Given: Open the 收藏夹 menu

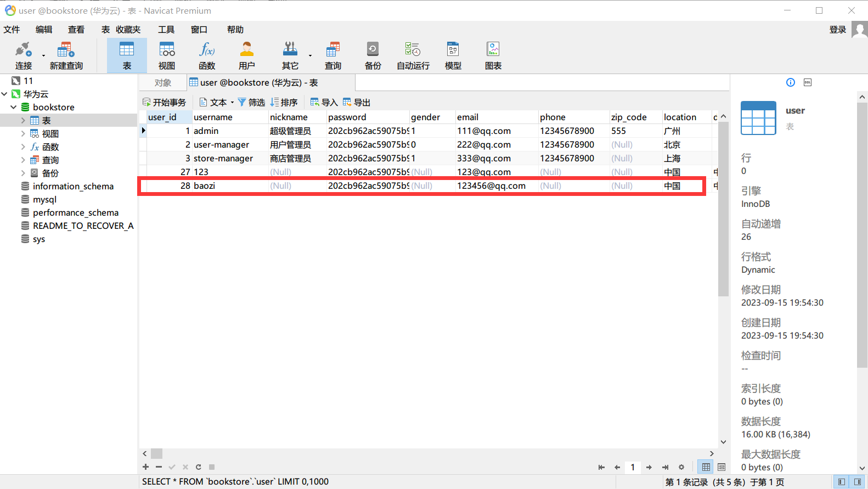Looking at the screenshot, I should tap(128, 30).
